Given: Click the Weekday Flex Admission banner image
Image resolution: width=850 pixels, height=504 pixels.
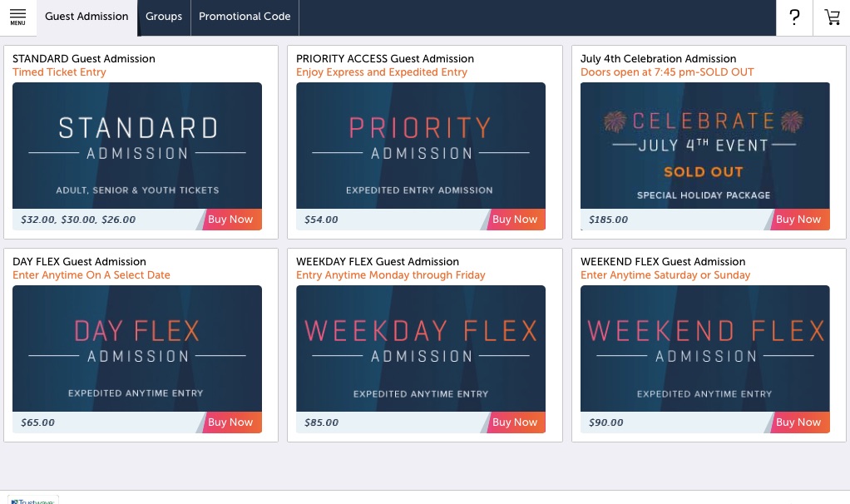Looking at the screenshot, I should 421,348.
